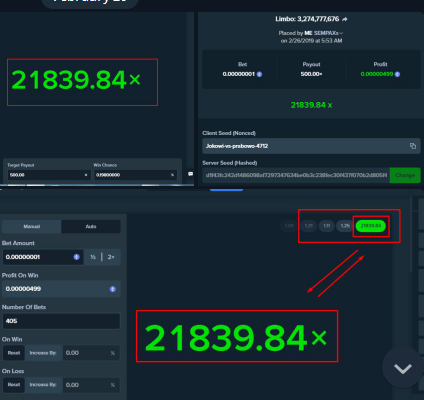Click the Limbo: 3,274,777,676 bet title

pos(307,19)
